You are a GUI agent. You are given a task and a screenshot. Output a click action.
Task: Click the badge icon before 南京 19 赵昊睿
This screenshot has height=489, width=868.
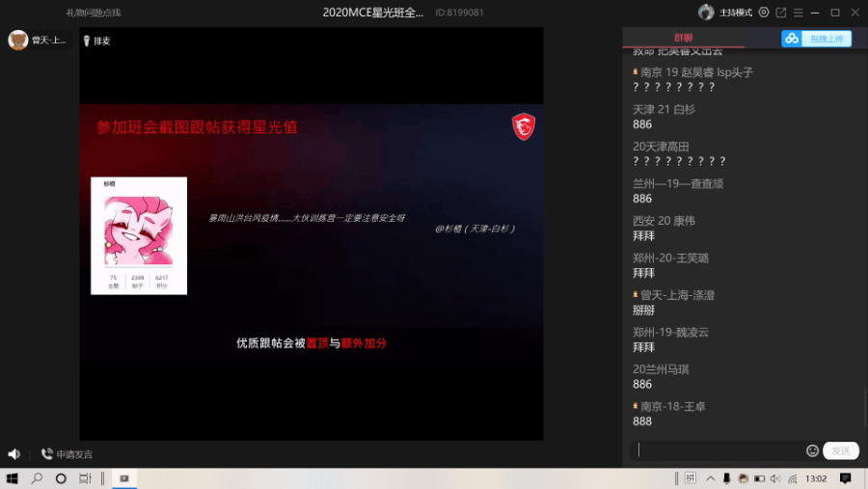[x=635, y=72]
